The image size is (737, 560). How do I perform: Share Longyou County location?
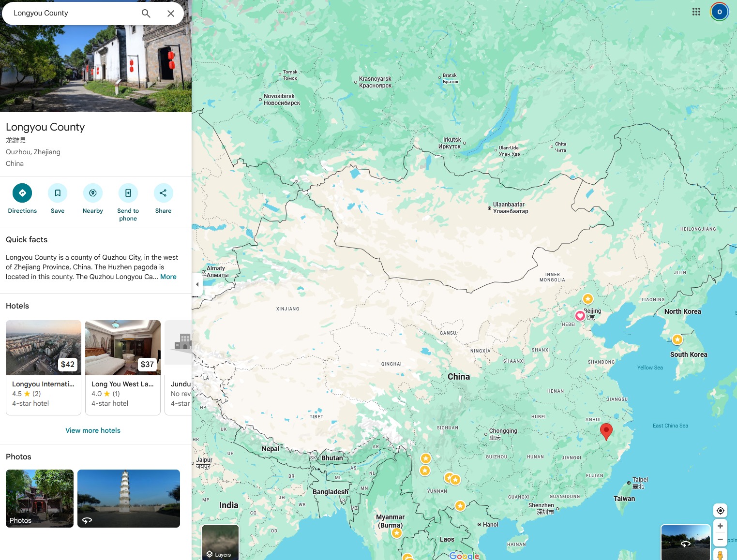(163, 193)
